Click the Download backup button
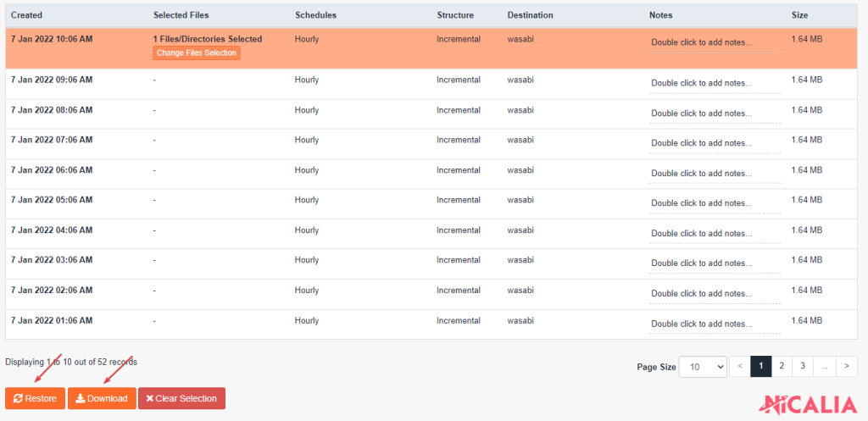This screenshot has height=421, width=868. 102,398
